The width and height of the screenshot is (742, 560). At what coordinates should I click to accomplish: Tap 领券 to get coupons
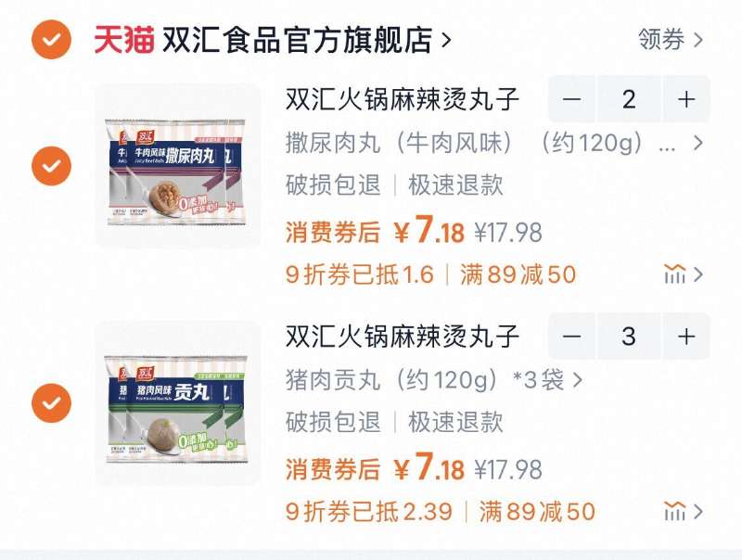click(670, 40)
